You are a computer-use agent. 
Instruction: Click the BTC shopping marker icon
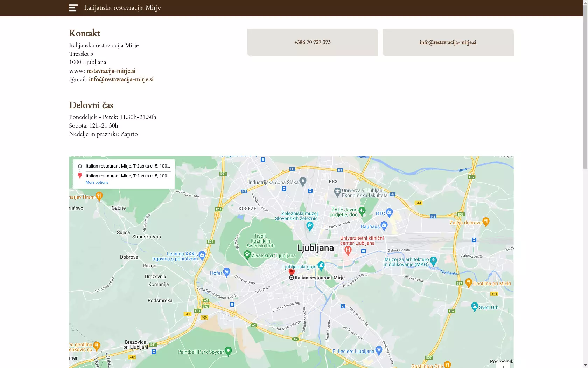[x=389, y=212]
